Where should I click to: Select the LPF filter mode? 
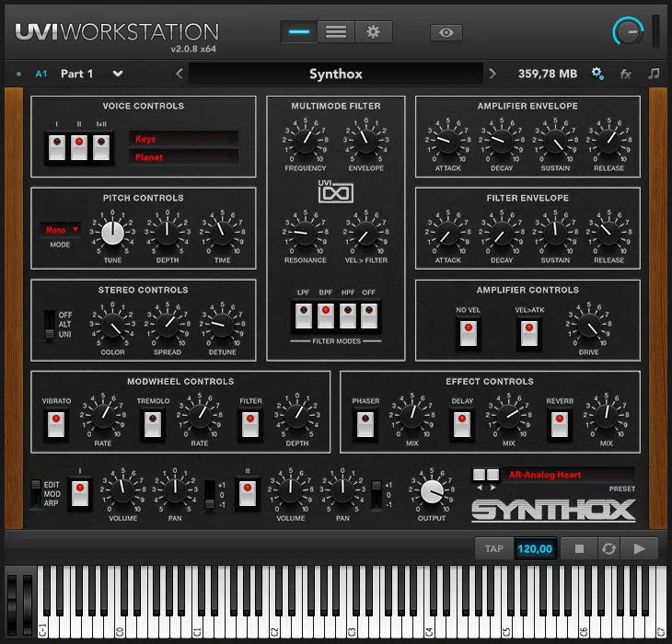click(304, 316)
